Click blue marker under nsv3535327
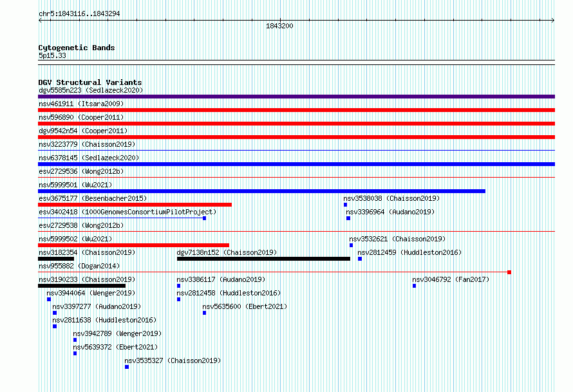Viewport: 573px width, 392px height. tap(127, 367)
